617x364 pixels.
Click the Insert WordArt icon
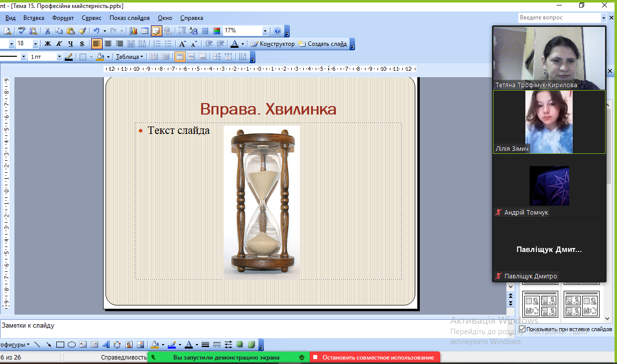[x=106, y=345]
